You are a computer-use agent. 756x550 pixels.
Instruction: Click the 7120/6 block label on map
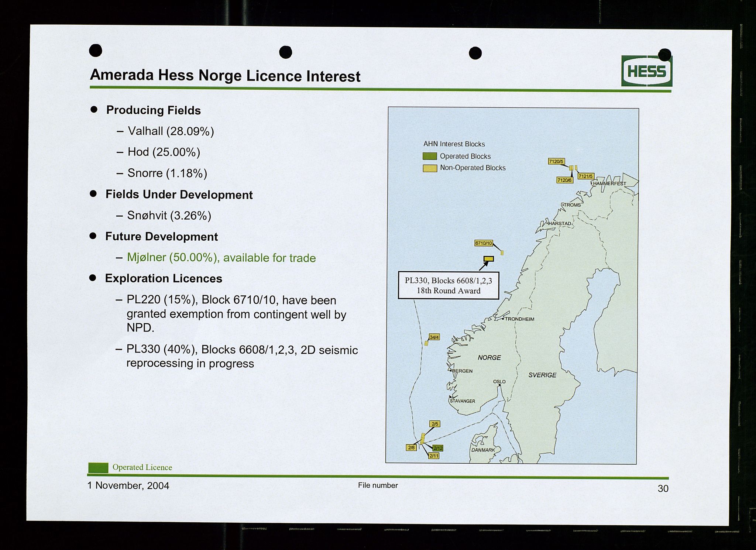click(564, 180)
